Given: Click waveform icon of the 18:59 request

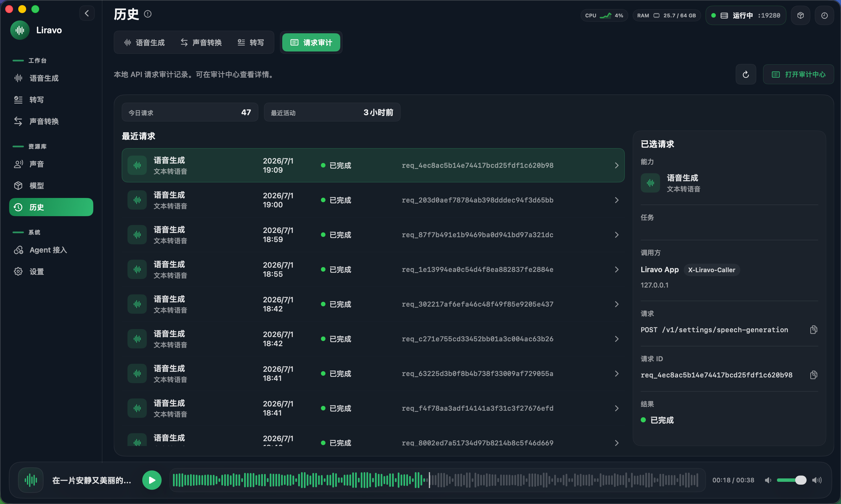Looking at the screenshot, I should coord(137,235).
